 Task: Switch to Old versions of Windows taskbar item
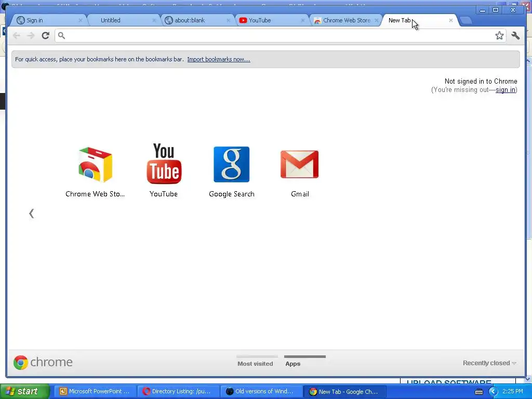261,392
